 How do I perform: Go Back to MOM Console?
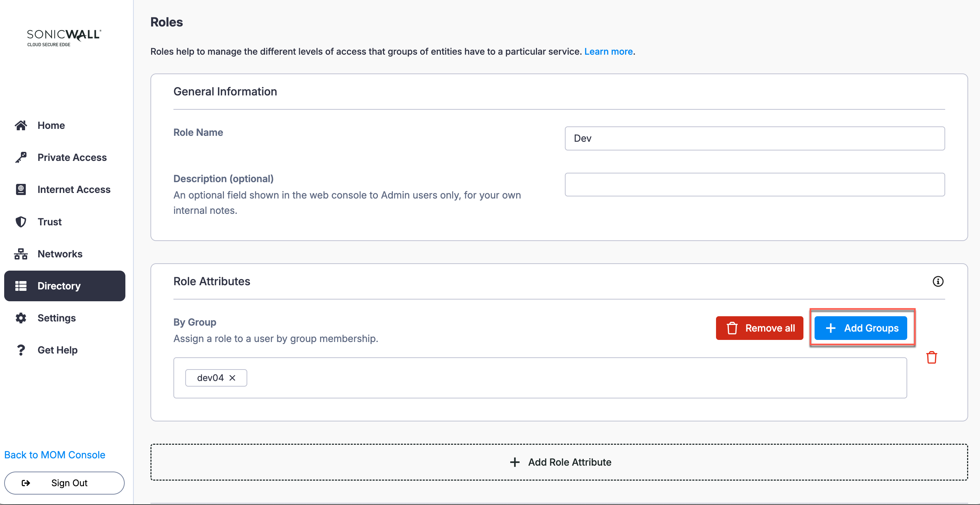[x=55, y=455]
